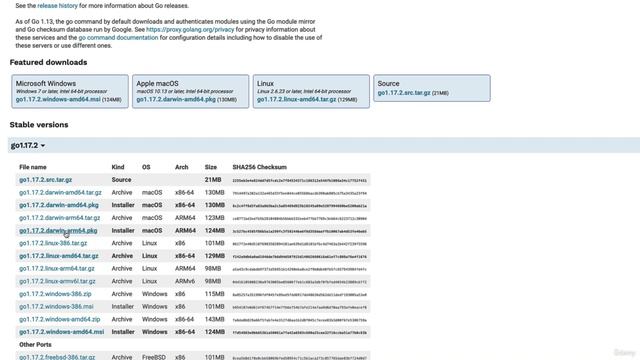Download featured go1.17.2.linux-amd64.tar.gz in Linux box

point(297,100)
